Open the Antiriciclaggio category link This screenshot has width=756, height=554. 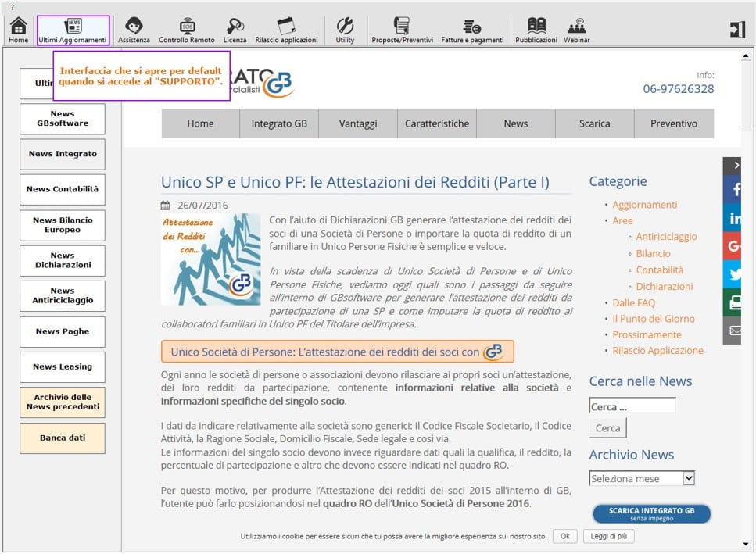click(666, 237)
